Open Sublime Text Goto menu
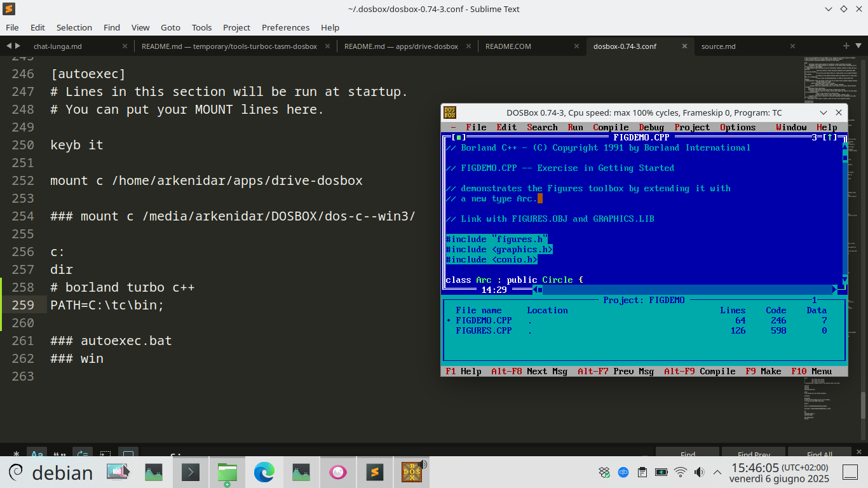Image resolution: width=868 pixels, height=488 pixels. [170, 27]
